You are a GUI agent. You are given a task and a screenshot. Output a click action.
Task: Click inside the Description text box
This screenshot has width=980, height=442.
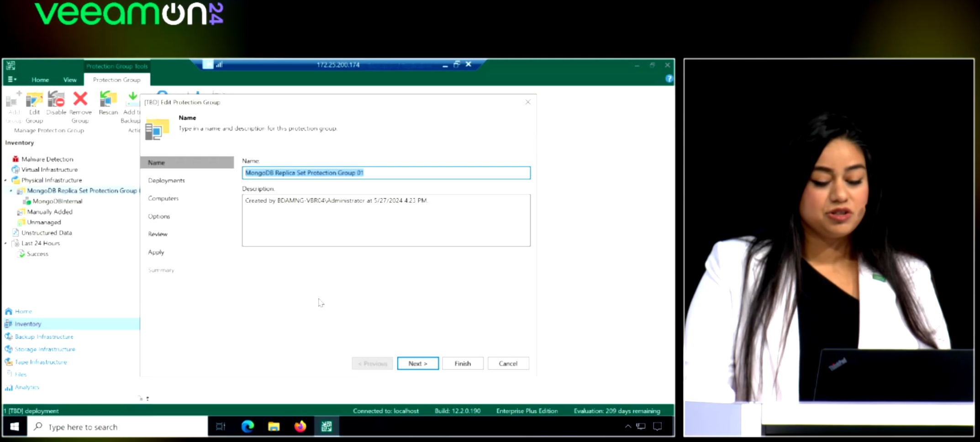coord(386,221)
